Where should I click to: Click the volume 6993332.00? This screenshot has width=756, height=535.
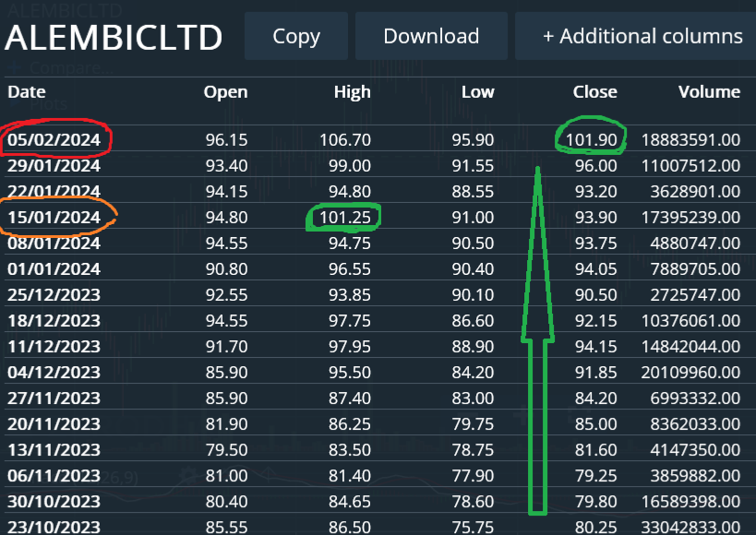click(695, 398)
